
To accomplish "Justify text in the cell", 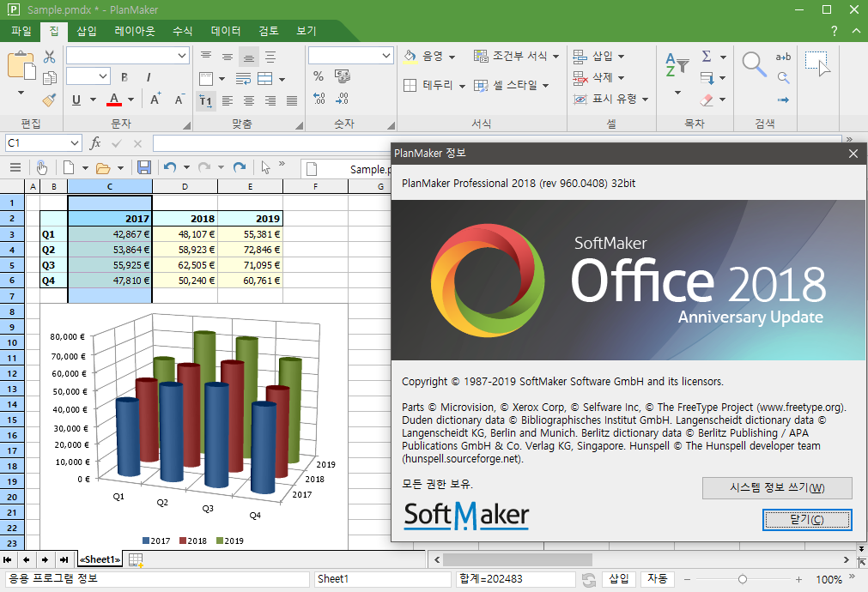I will 292,100.
